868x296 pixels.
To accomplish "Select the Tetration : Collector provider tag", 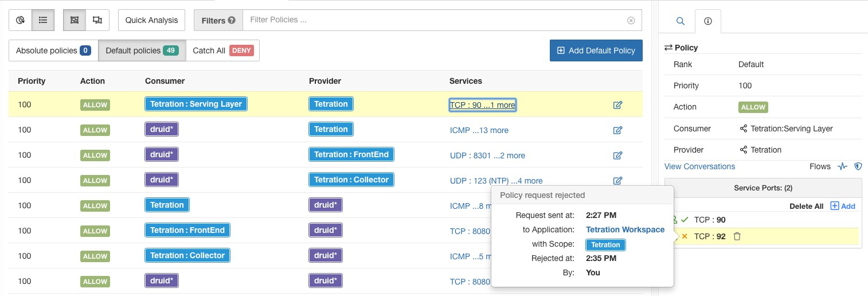I will (x=351, y=180).
